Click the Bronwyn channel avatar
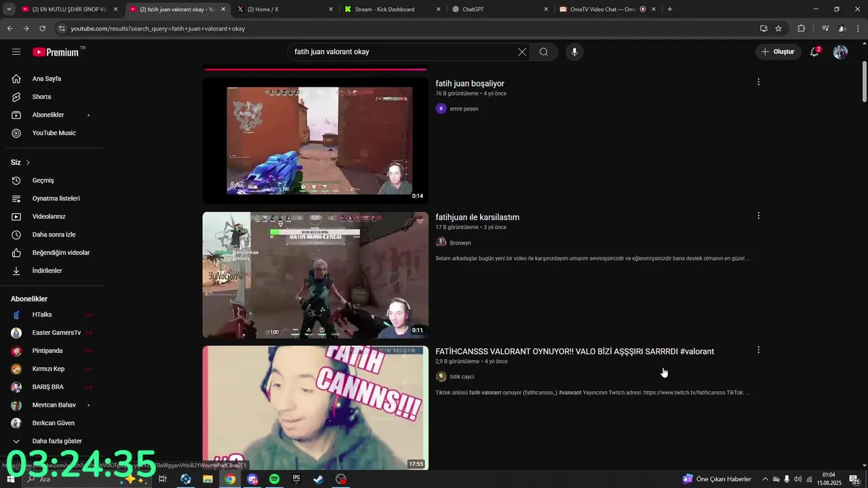 coord(441,243)
